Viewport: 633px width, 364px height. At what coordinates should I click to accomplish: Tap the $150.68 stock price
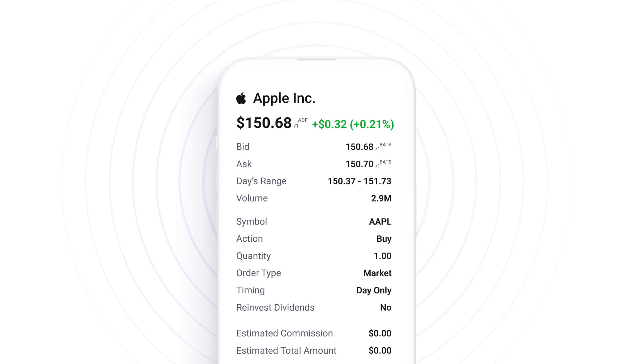264,123
